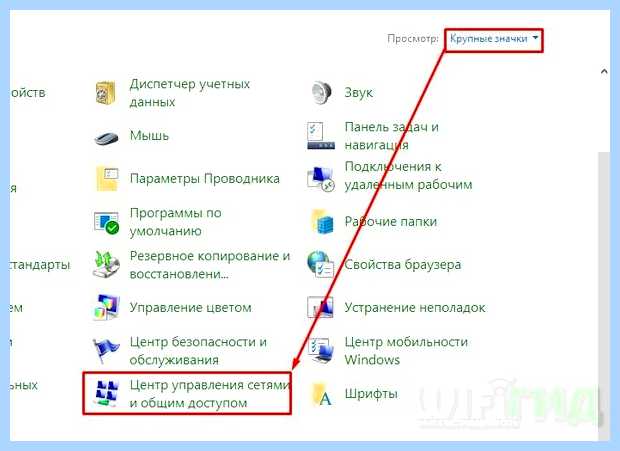Open the Параметры Проводника link
Screen dimensions: 620x451
204,179
